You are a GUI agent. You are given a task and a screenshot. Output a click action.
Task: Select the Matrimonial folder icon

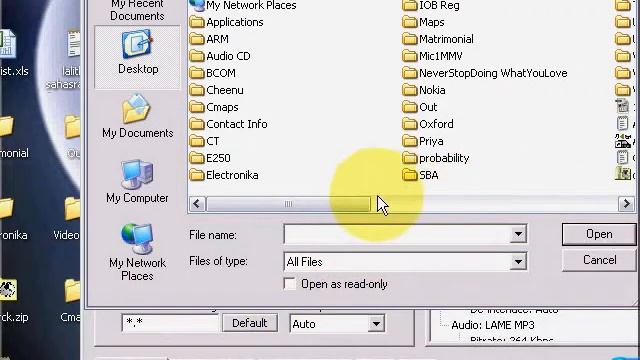[409, 39]
